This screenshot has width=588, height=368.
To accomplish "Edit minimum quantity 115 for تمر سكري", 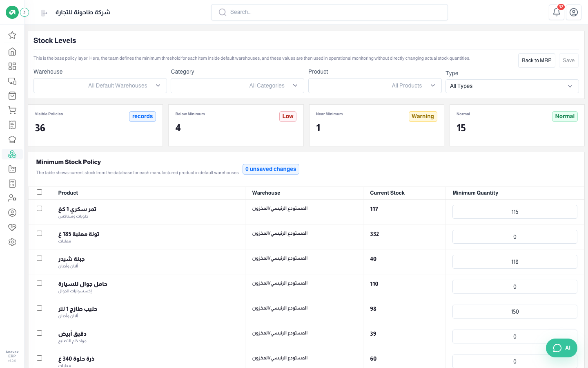I will point(514,212).
